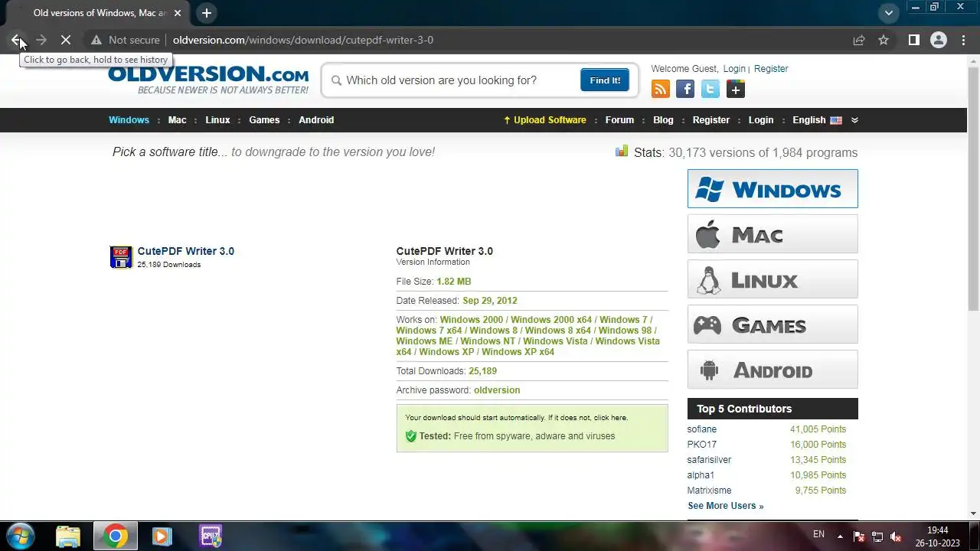This screenshot has height=551, width=980.
Task: Click the large Windows platform button
Action: (773, 188)
